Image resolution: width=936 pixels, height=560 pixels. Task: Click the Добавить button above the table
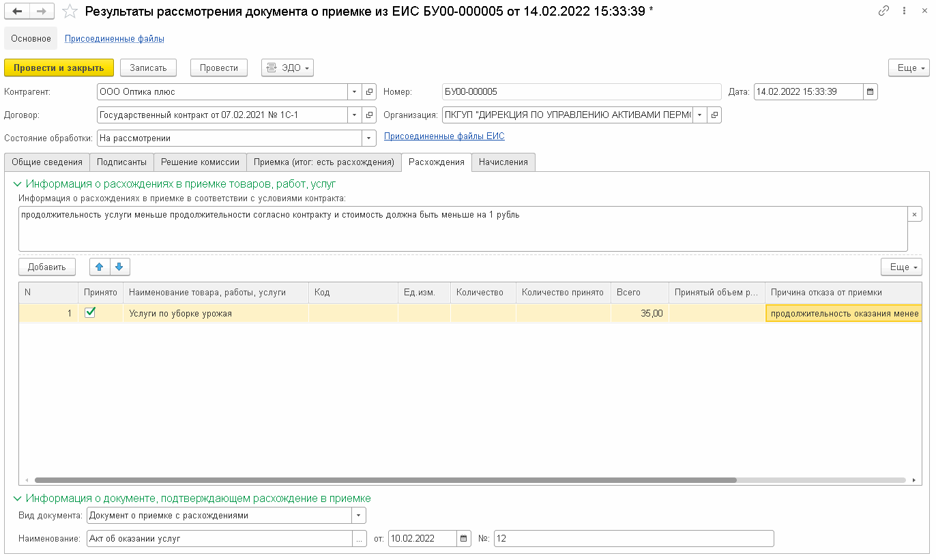pos(47,267)
